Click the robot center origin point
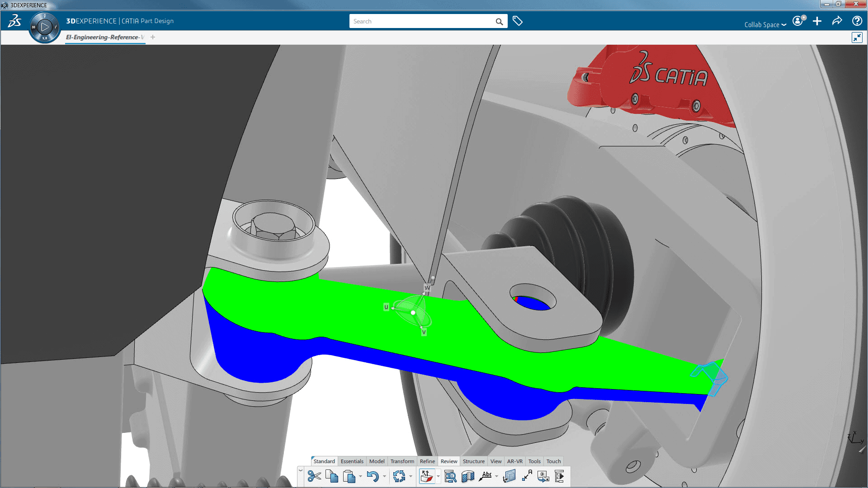868x488 pixels. 413,313
